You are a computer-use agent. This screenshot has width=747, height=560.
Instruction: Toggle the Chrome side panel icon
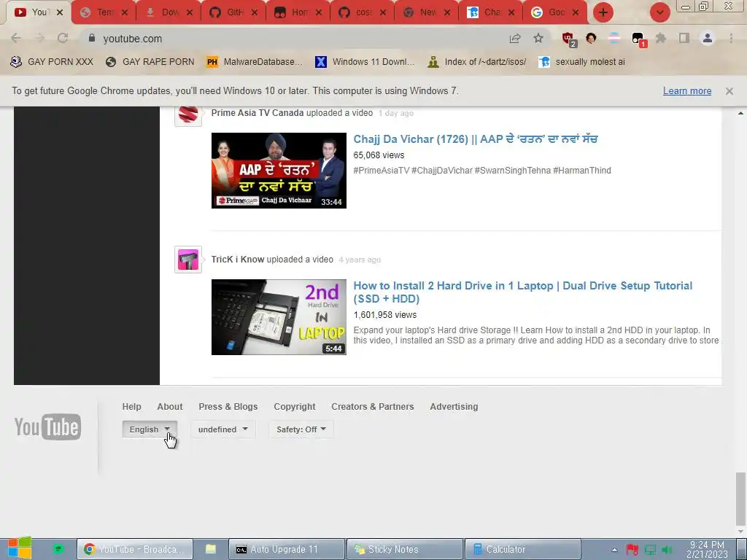point(684,38)
